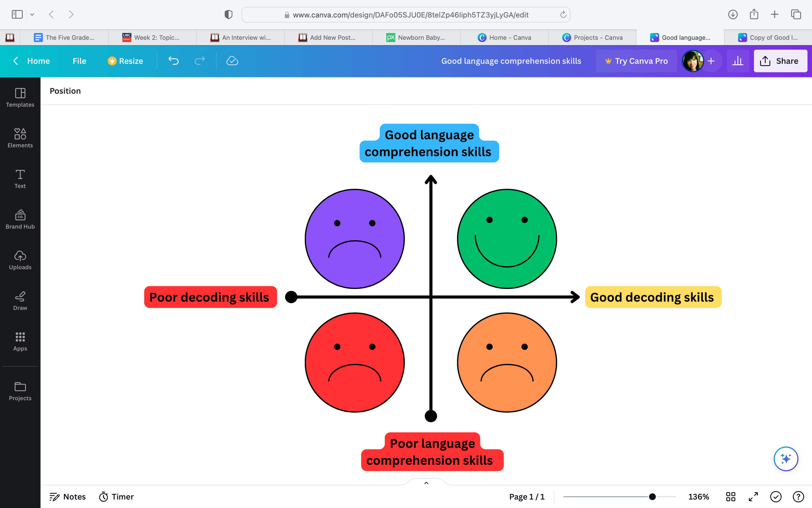Open the File menu
The width and height of the screenshot is (812, 508).
click(80, 61)
